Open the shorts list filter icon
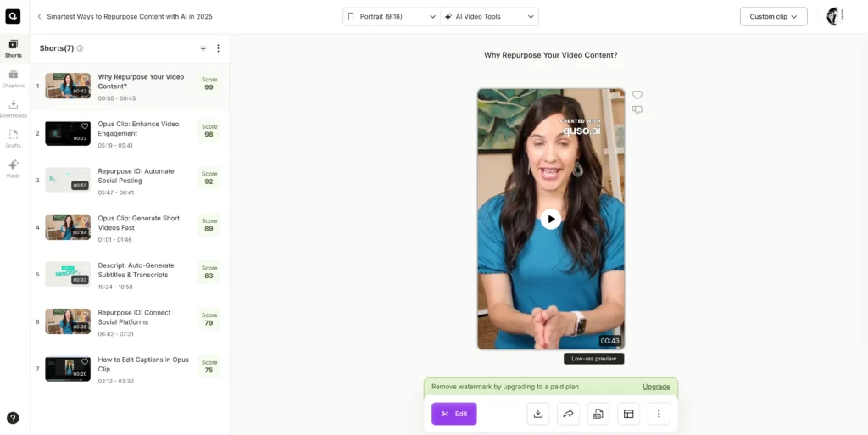Viewport: 868px width, 435px height. tap(203, 48)
